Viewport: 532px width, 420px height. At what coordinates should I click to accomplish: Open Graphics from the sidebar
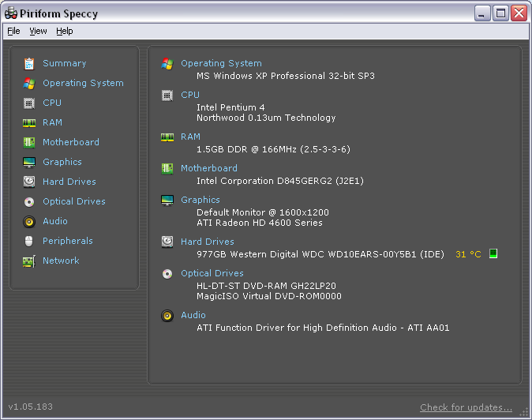point(62,162)
